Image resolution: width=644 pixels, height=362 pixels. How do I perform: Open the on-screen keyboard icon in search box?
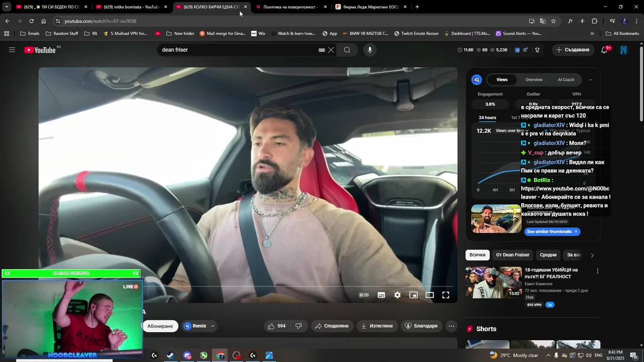(321, 50)
